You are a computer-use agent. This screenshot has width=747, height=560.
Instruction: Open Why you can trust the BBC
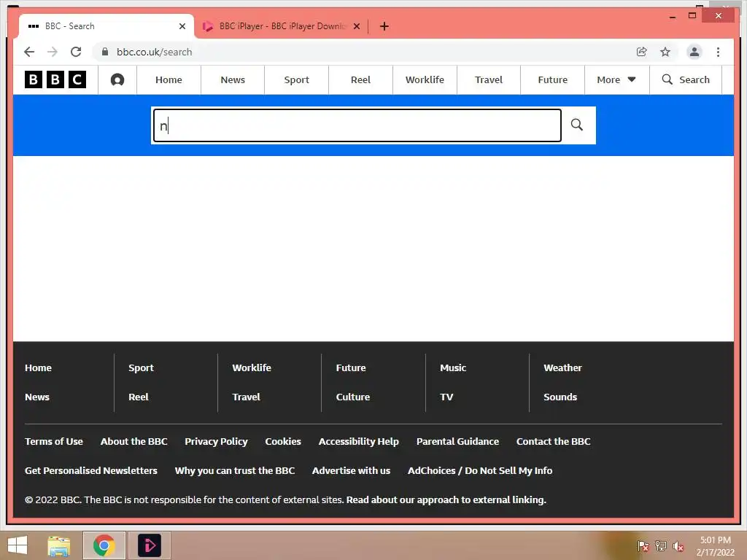pos(235,470)
